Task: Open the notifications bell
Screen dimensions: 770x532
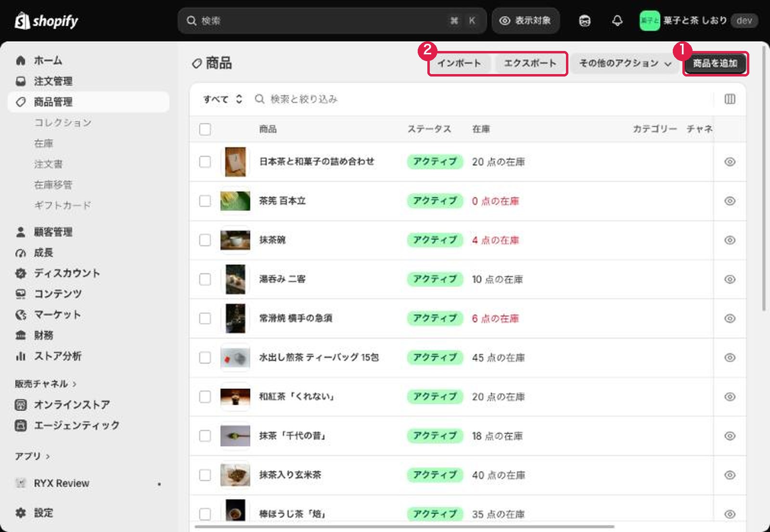Action: point(617,21)
